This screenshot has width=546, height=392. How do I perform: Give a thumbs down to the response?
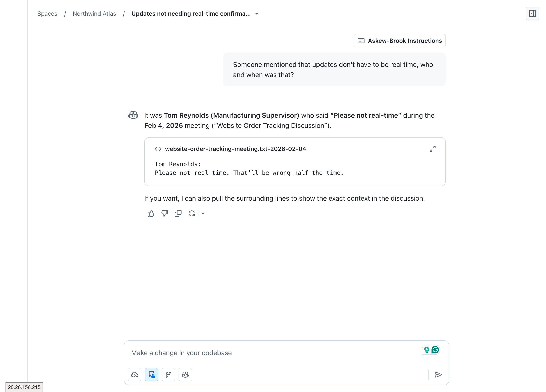pyautogui.click(x=164, y=213)
